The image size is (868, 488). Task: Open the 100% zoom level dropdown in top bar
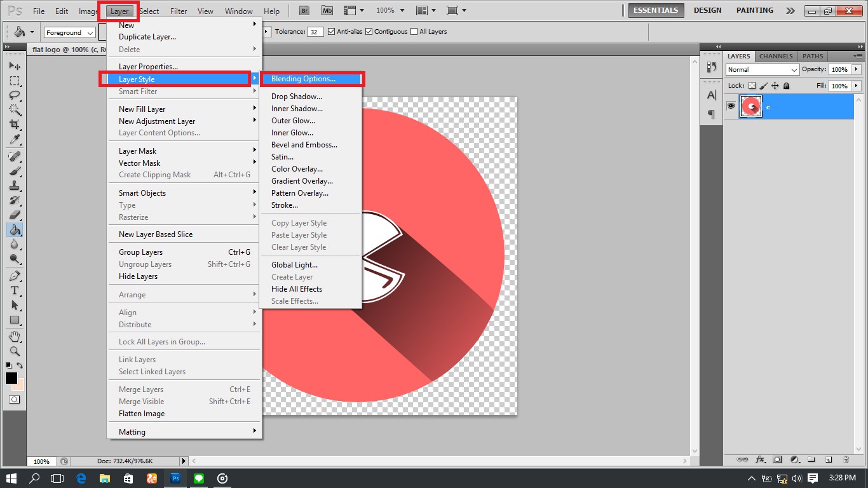[x=390, y=11]
